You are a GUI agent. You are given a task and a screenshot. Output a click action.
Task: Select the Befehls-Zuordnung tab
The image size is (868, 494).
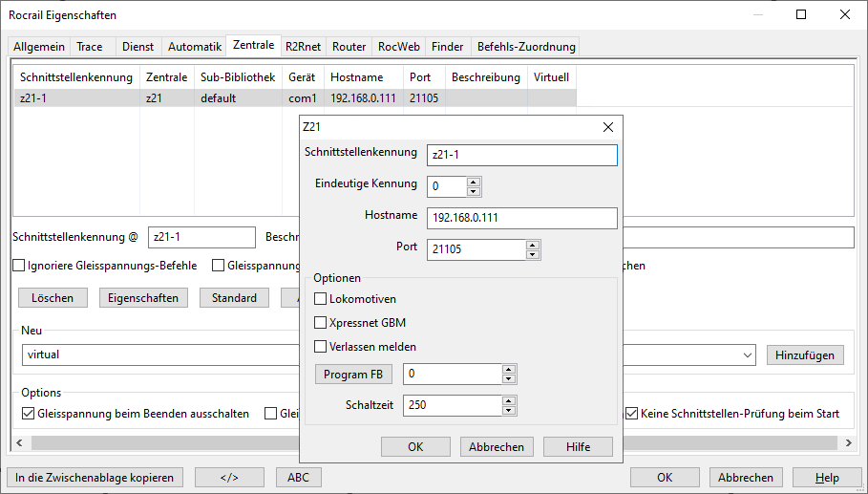pos(525,46)
